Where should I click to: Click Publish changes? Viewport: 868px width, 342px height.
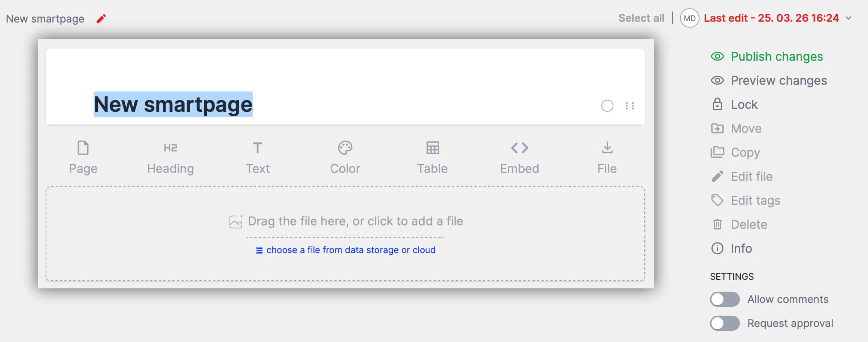pos(777,57)
